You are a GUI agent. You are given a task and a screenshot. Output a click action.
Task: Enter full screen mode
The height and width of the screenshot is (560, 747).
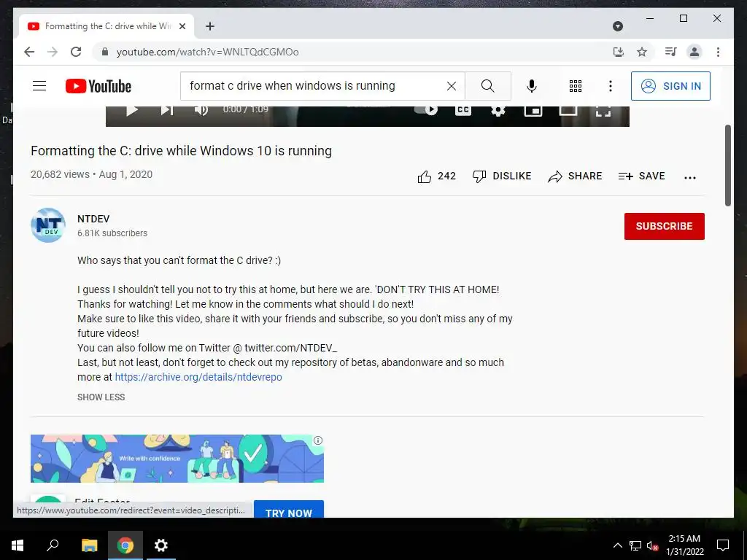pos(603,112)
